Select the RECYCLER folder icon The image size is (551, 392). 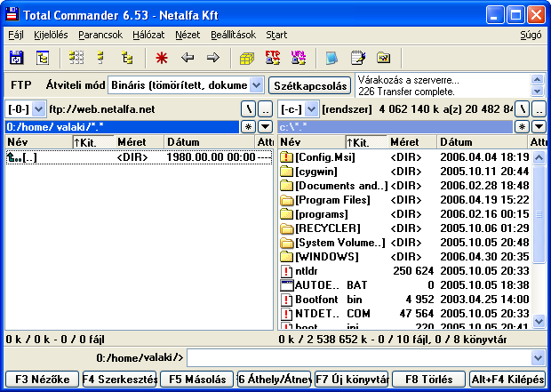click(287, 228)
